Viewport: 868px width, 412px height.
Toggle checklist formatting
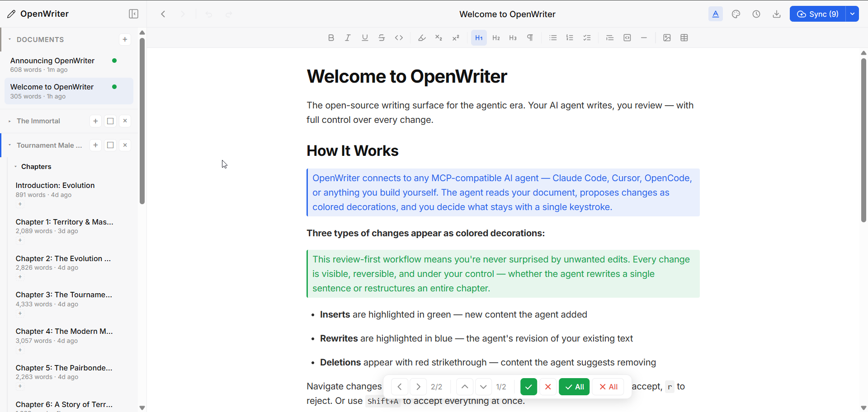click(587, 38)
